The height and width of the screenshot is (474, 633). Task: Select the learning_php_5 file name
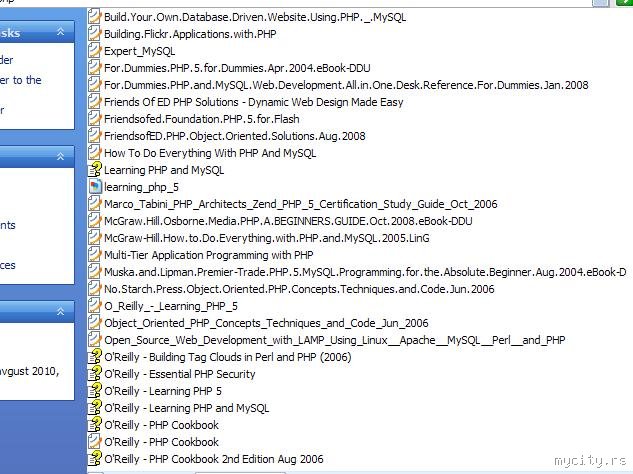pyautogui.click(x=141, y=187)
